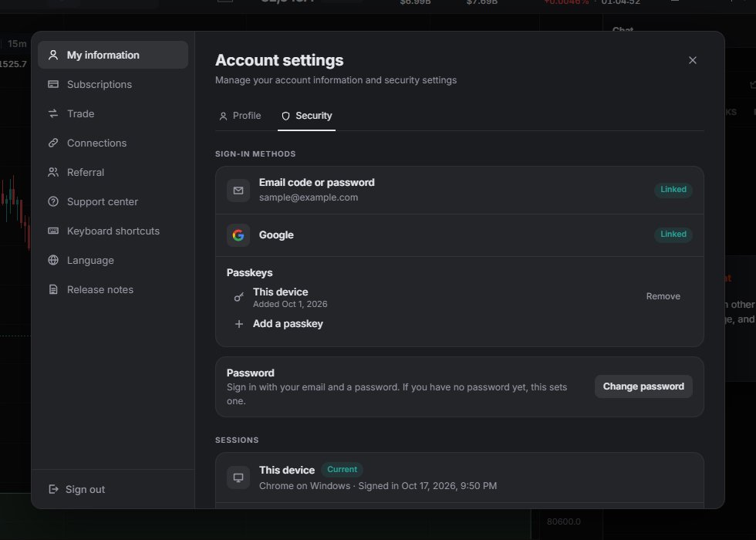
Task: Click Chrome on Windows session details
Action: [377, 486]
